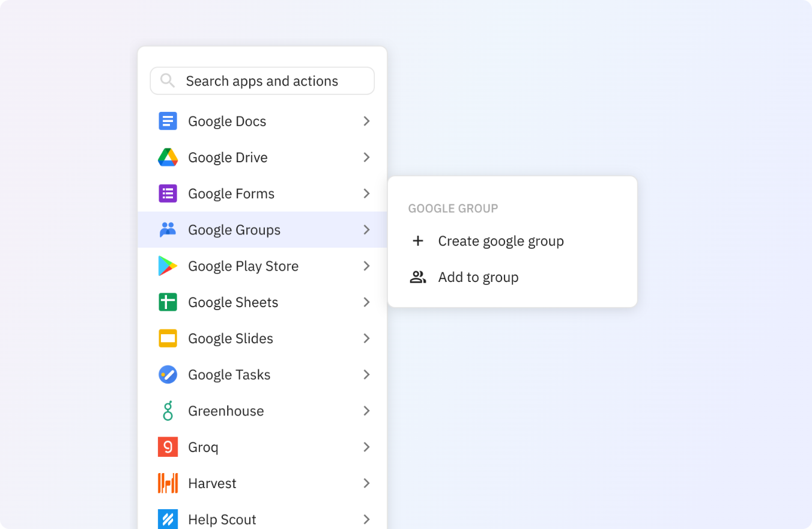Select the Google Docs label
This screenshot has height=529, width=812.
(x=227, y=121)
